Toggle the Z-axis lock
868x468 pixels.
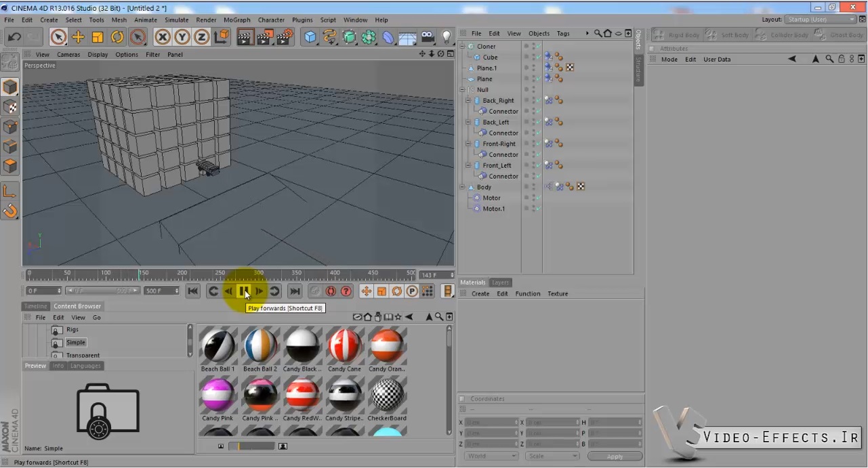pyautogui.click(x=201, y=37)
